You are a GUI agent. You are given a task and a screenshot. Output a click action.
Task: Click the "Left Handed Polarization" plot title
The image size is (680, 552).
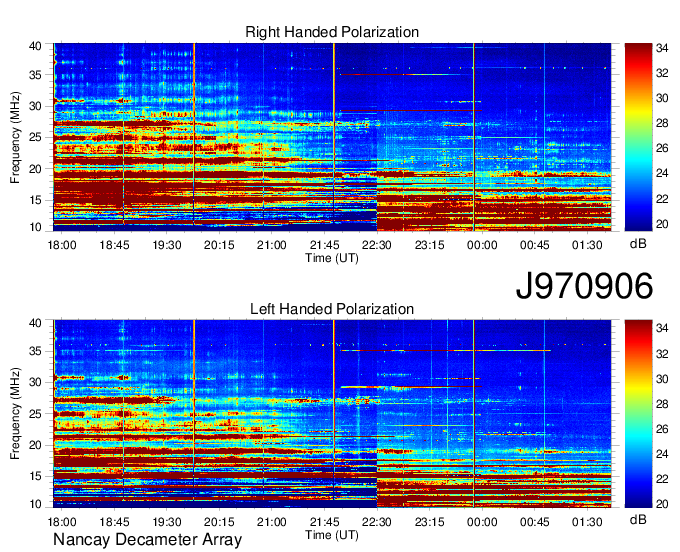pos(332,309)
